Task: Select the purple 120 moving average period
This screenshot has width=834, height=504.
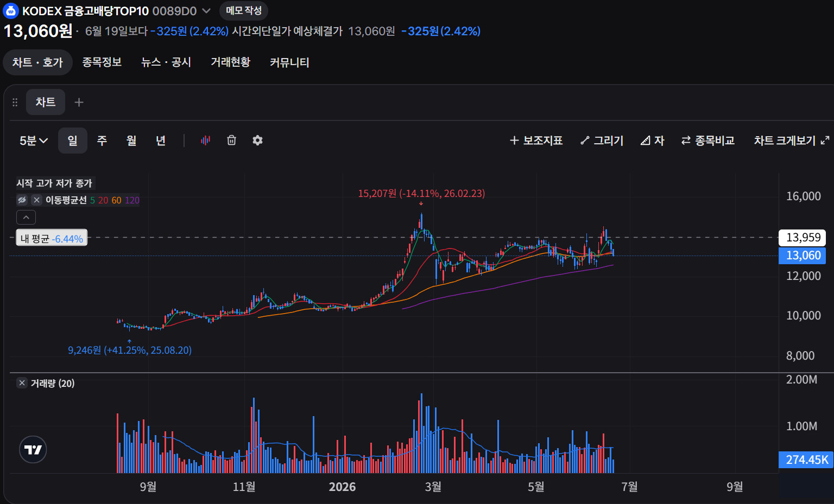Action: point(132,200)
